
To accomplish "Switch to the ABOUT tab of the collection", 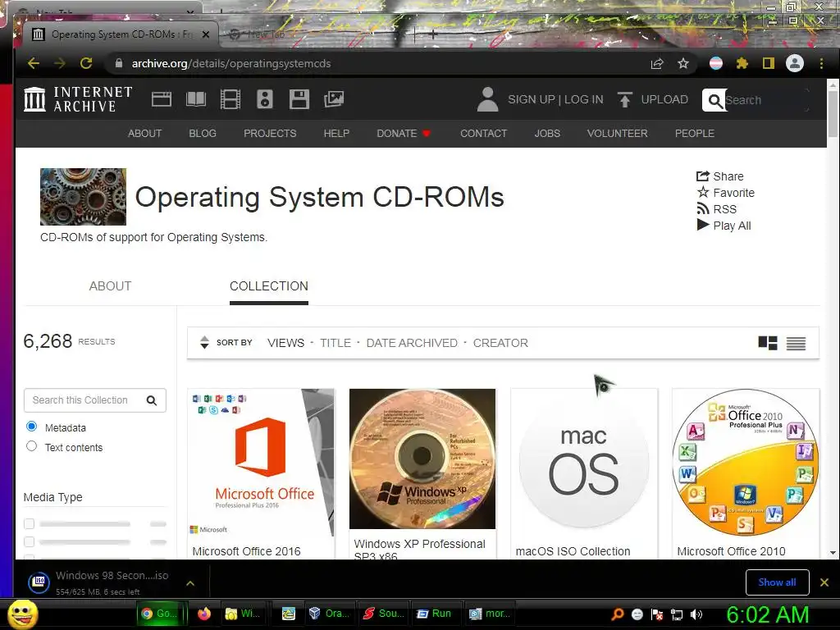I will click(111, 286).
